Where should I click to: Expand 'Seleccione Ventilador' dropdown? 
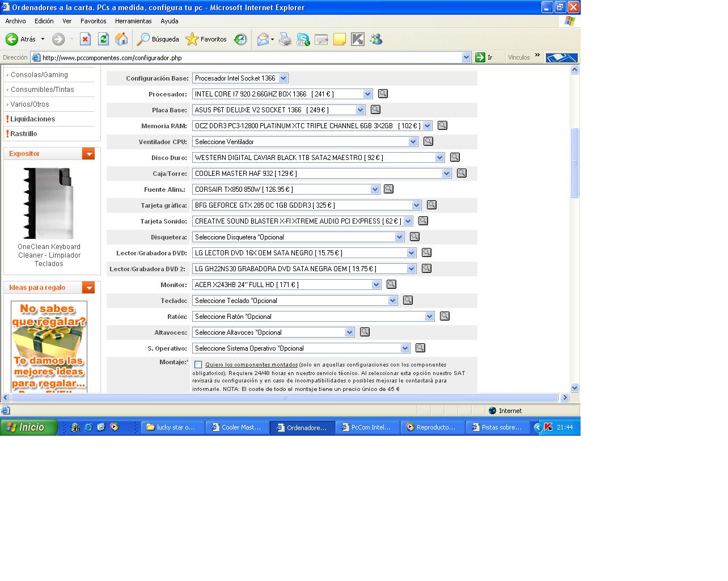413,142
